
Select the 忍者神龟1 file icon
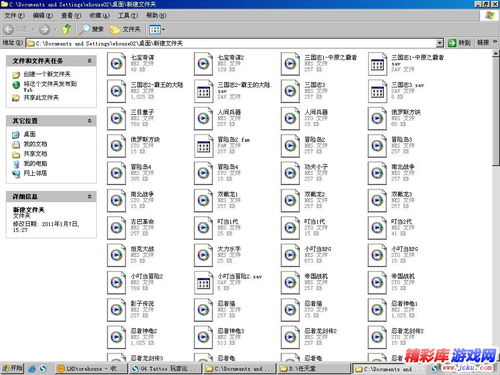tap(377, 309)
